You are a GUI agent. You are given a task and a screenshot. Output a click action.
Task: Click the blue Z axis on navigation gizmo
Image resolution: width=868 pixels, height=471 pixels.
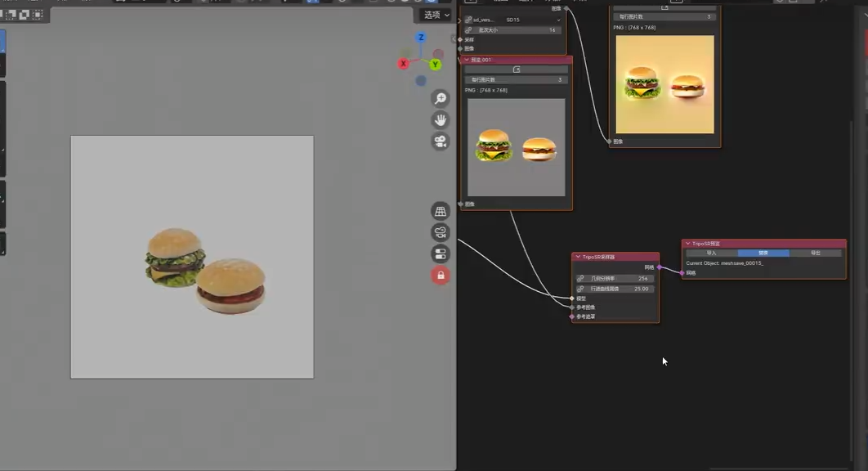[x=421, y=37]
